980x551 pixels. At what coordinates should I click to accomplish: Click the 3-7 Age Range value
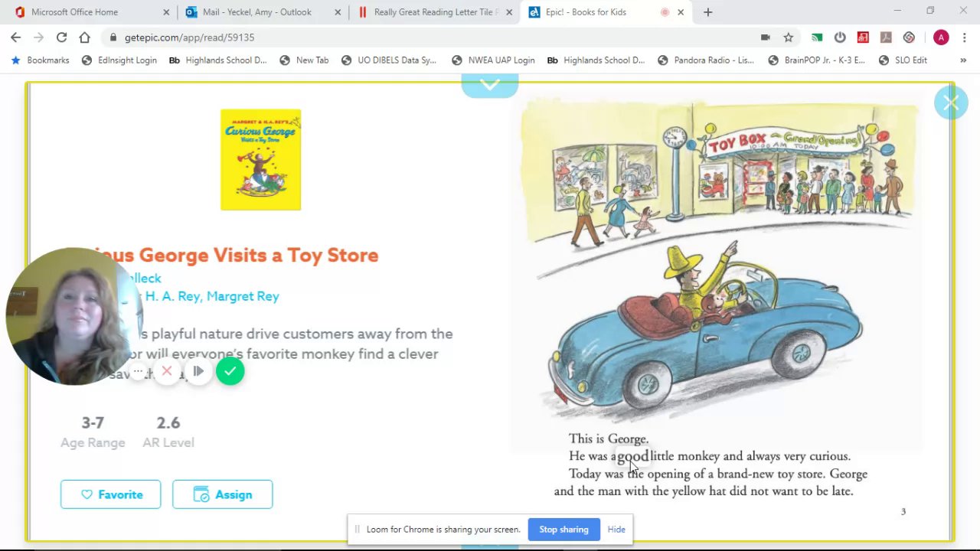[93, 422]
